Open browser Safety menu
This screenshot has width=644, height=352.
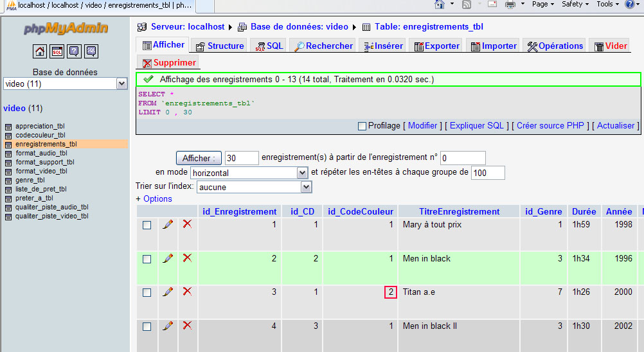(575, 4)
